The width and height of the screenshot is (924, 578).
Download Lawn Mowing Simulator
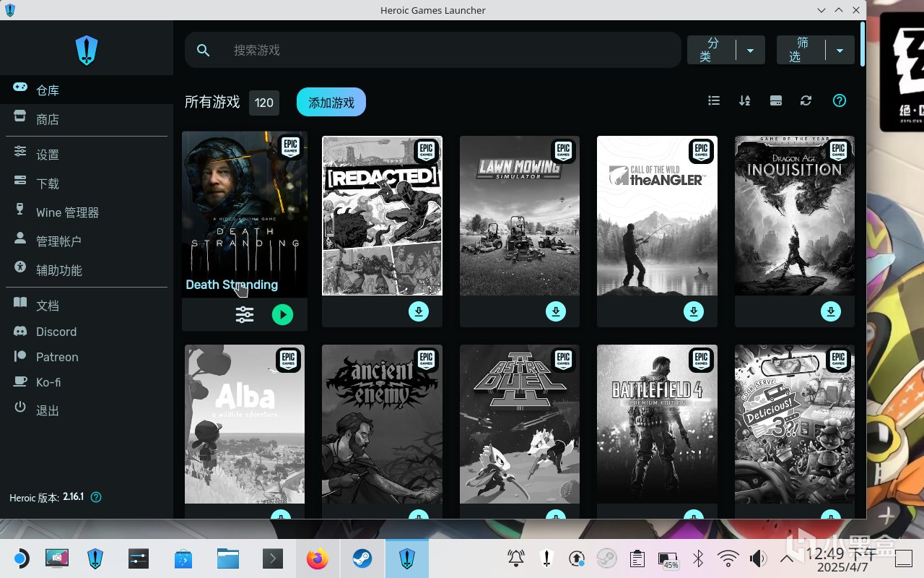point(556,311)
